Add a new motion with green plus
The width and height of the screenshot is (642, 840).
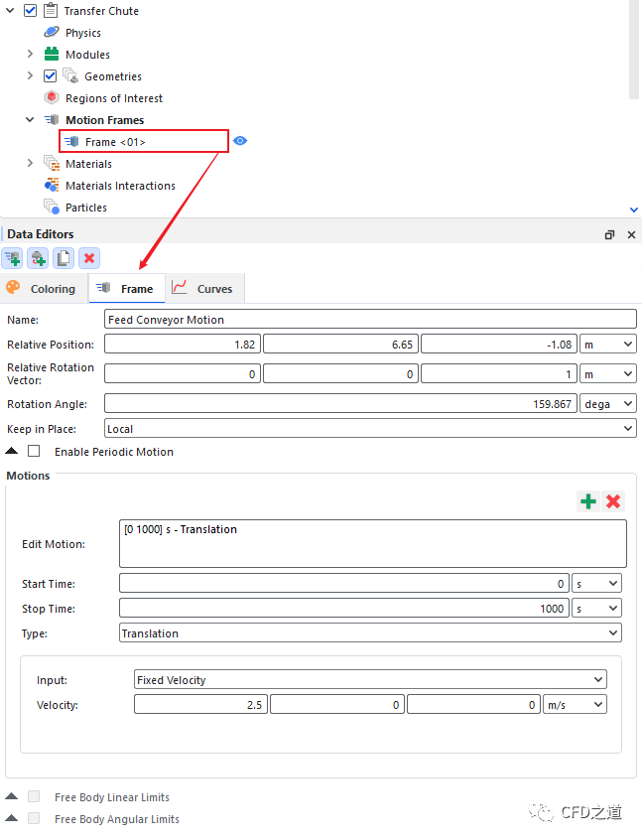(588, 501)
